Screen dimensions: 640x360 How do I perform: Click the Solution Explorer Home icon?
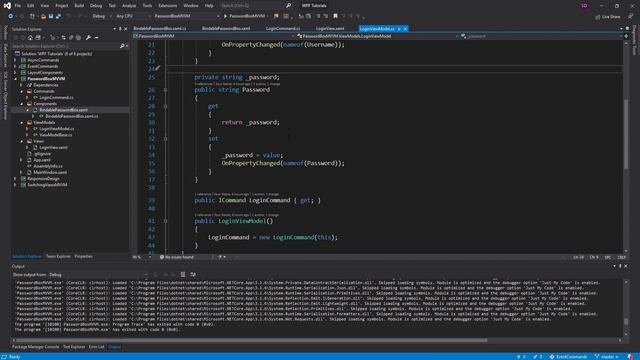click(30, 38)
